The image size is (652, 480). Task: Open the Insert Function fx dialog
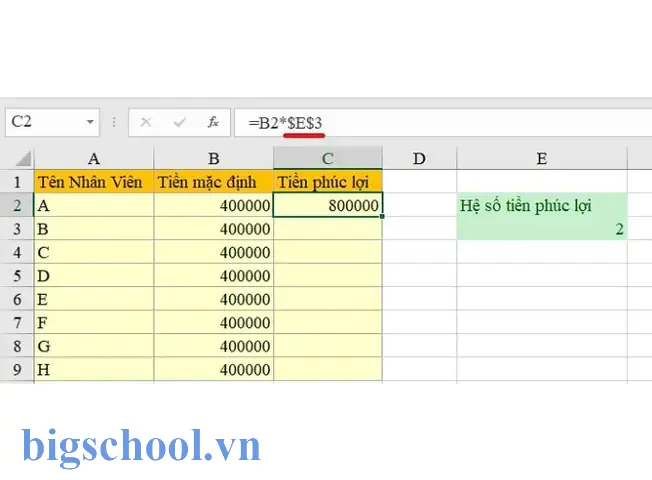pyautogui.click(x=213, y=122)
